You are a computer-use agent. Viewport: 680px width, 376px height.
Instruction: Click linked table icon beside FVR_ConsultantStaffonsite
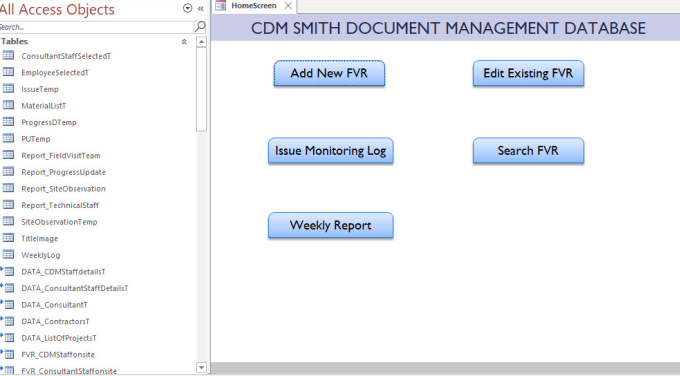point(7,370)
